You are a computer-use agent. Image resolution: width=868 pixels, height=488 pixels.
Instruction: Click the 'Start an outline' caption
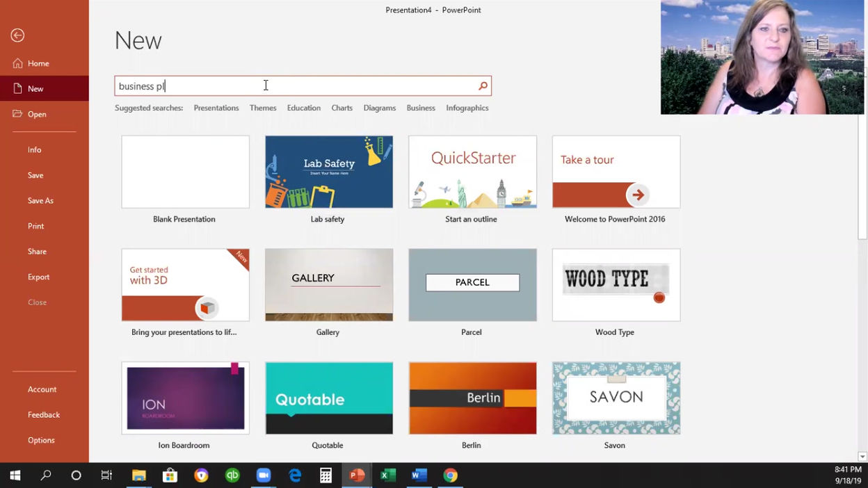(x=471, y=219)
